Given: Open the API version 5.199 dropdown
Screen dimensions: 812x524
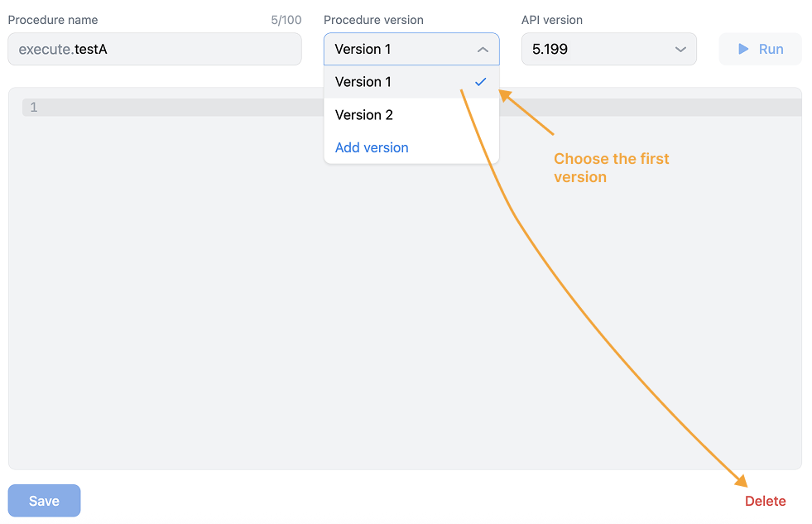Looking at the screenshot, I should [x=608, y=49].
